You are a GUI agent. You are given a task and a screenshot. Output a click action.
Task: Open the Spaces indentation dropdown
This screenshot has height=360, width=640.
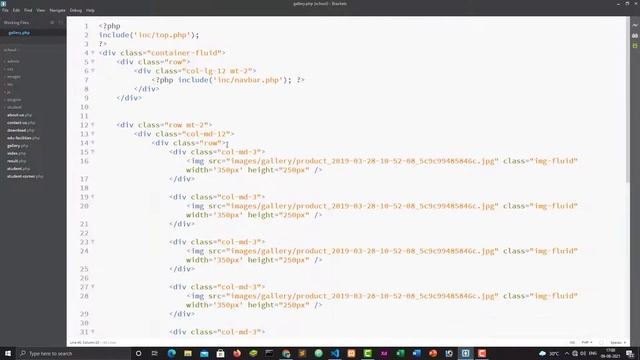click(x=618, y=342)
